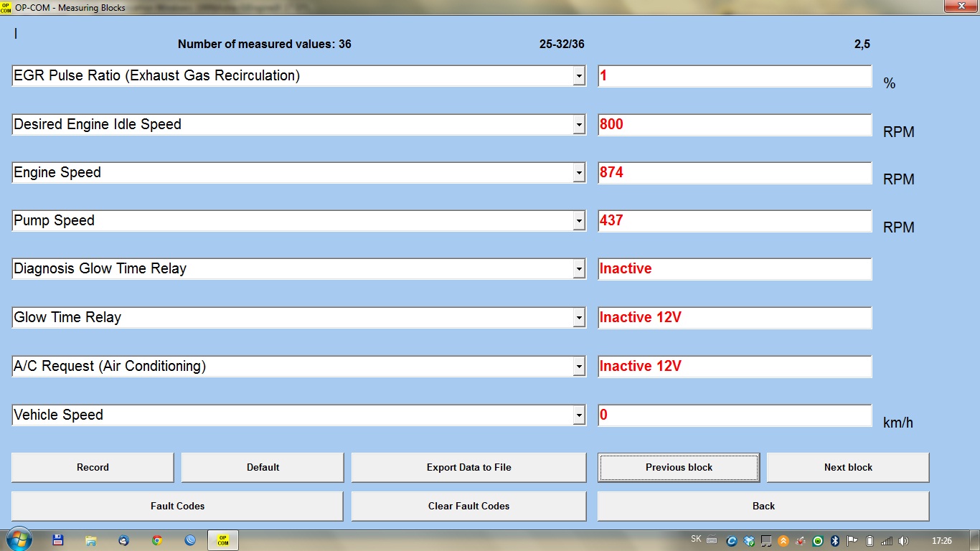Viewport: 980px width, 551px height.
Task: Click the battery status tray icon
Action: coord(870,541)
